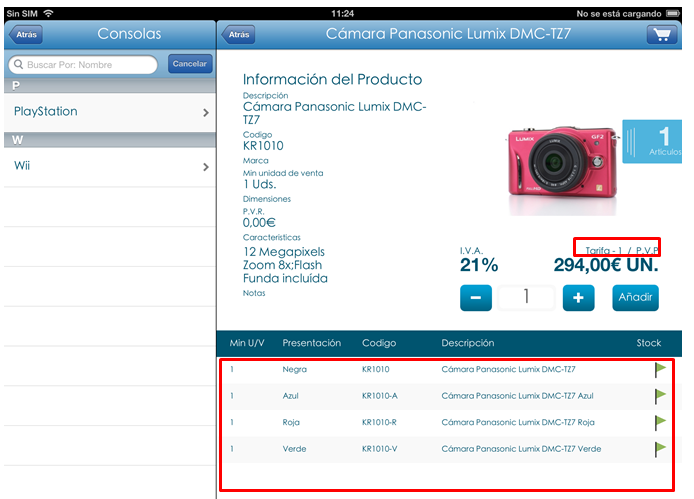The height and width of the screenshot is (499, 694).
Task: Click 'Cámara Panasonic Lumix DMC-TZ7 Verde' description
Action: (x=521, y=449)
